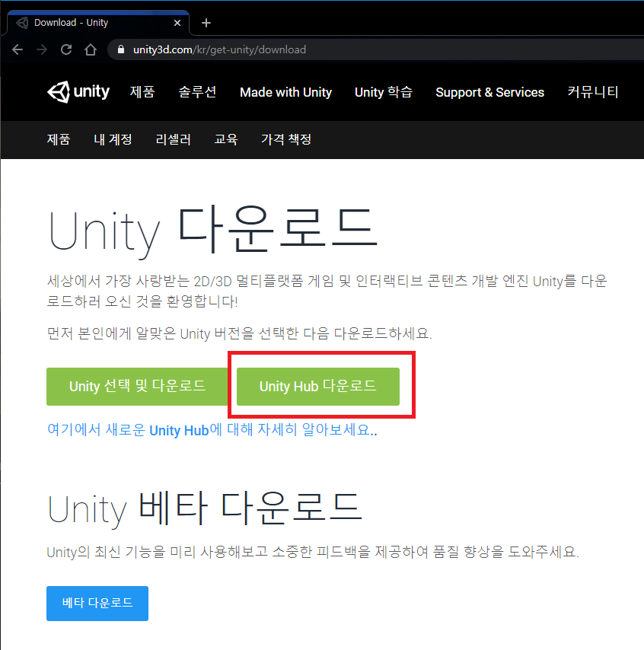
Task: Open a new tab with the plus icon
Action: [206, 23]
